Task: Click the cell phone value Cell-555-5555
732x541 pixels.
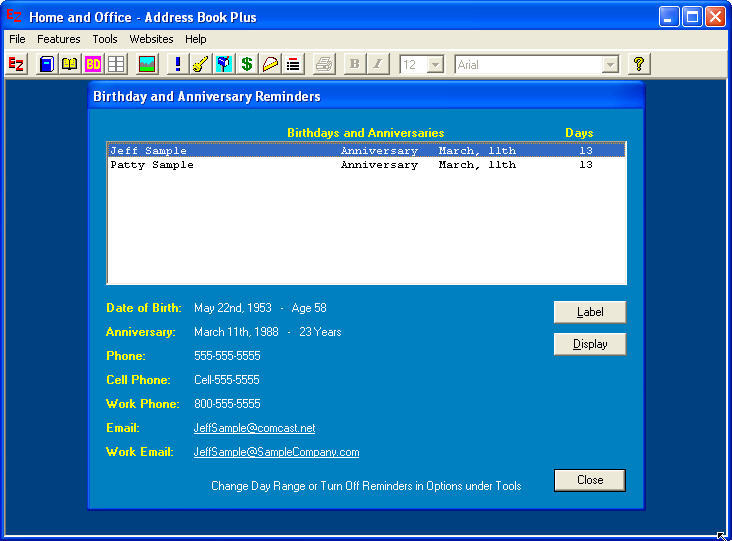Action: [x=226, y=379]
